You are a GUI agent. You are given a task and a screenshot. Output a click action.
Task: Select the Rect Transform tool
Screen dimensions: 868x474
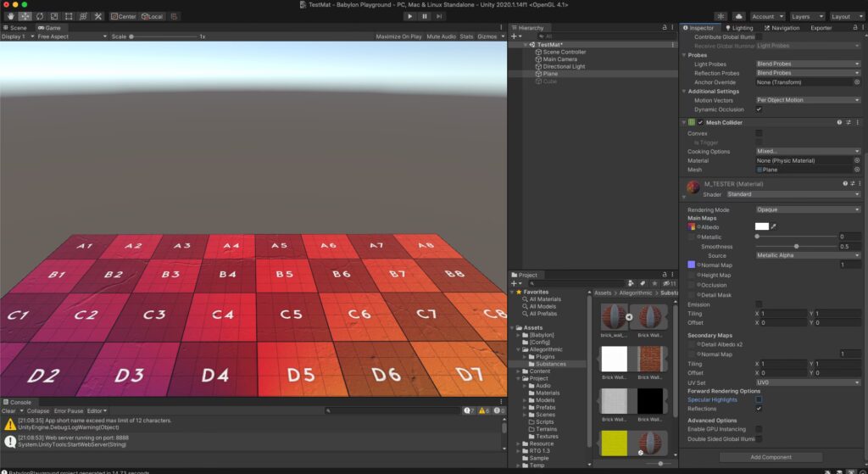coord(69,16)
